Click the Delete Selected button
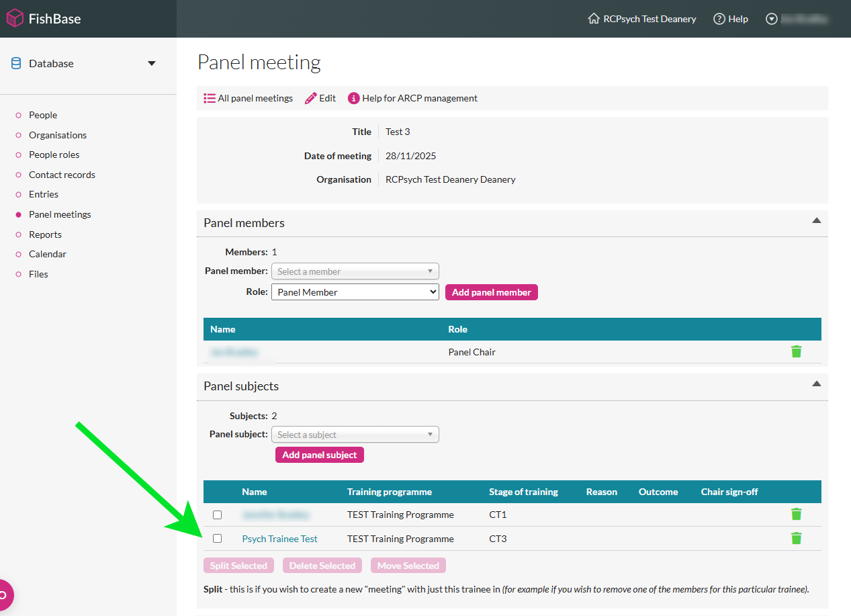 pyautogui.click(x=322, y=566)
